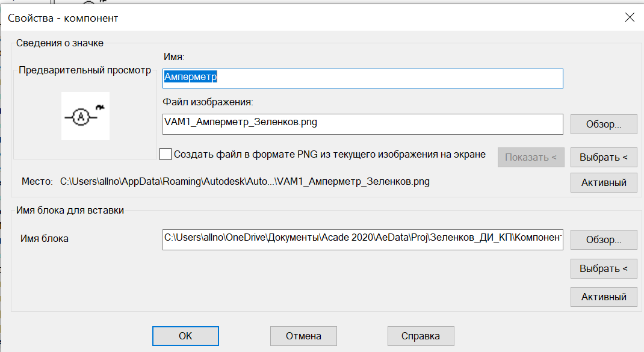Click the Имя блока label
Screen dimensions: 644x352
[x=45, y=239]
